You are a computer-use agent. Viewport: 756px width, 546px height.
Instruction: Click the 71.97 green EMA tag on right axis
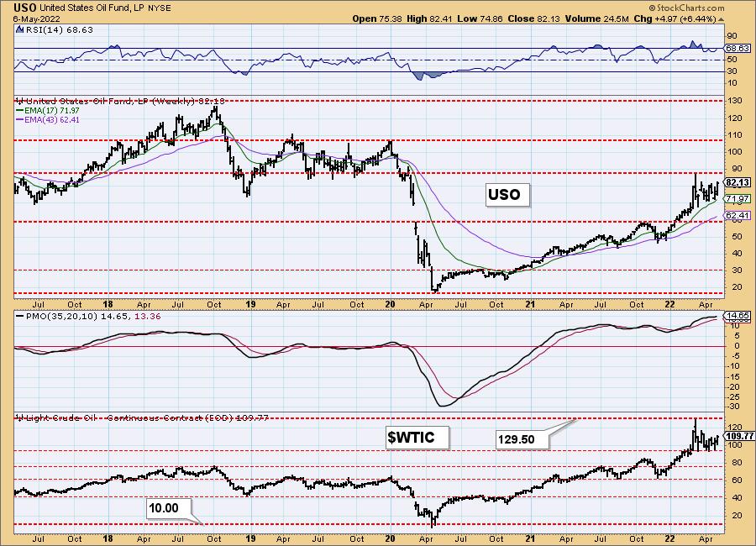click(738, 199)
